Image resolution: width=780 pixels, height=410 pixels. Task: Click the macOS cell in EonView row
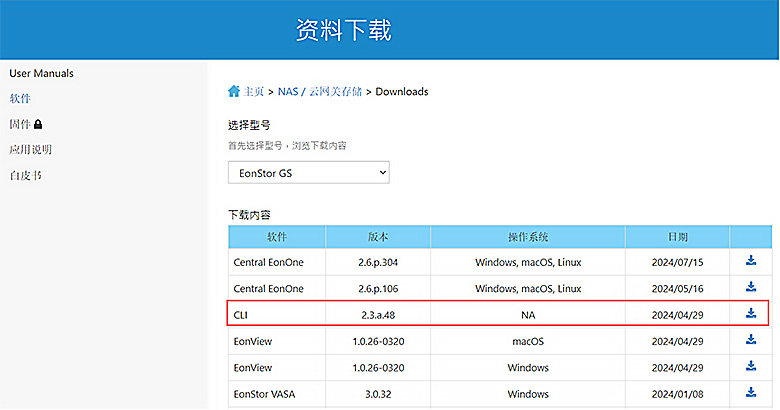(528, 341)
